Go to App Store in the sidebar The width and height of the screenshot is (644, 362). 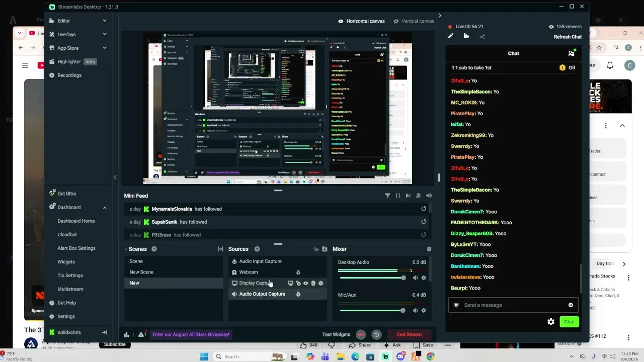coord(67,48)
